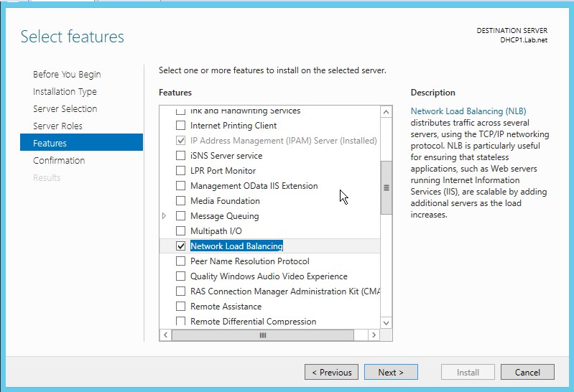The width and height of the screenshot is (574, 392).
Task: Click the vertical scrollbar thumb in features list
Action: (386, 187)
